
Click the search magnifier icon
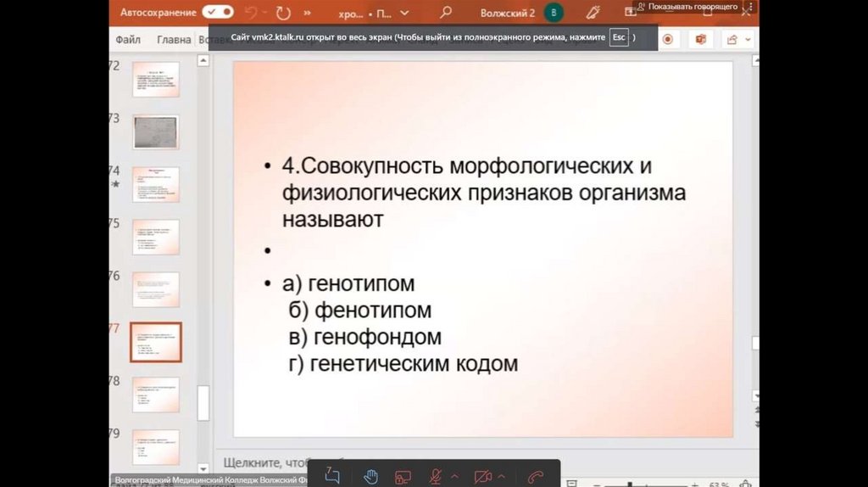click(446, 12)
